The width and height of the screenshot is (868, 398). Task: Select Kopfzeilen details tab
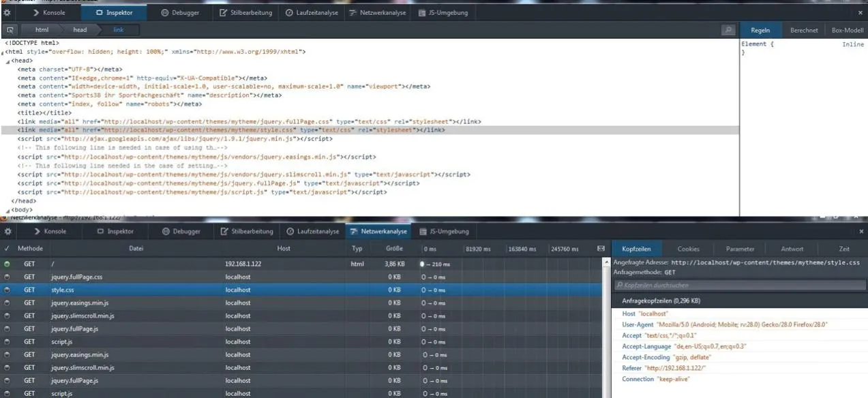(x=636, y=249)
